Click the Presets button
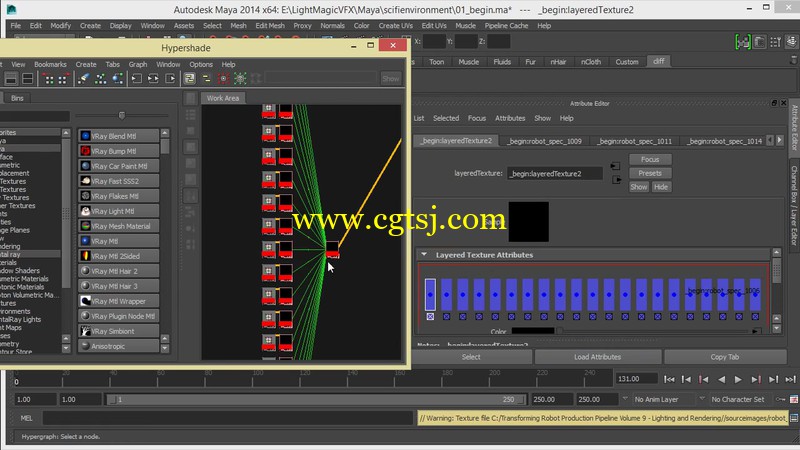This screenshot has height=450, width=800. pyautogui.click(x=650, y=173)
